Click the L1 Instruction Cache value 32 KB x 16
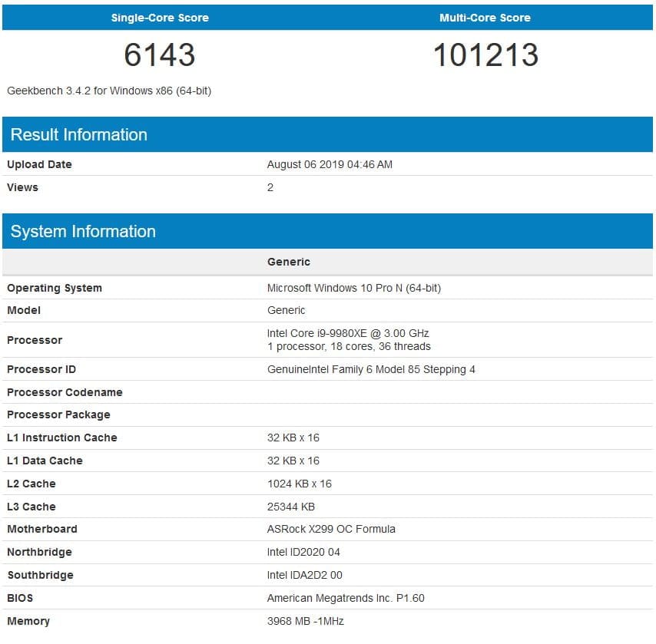This screenshot has width=656, height=644. [293, 438]
